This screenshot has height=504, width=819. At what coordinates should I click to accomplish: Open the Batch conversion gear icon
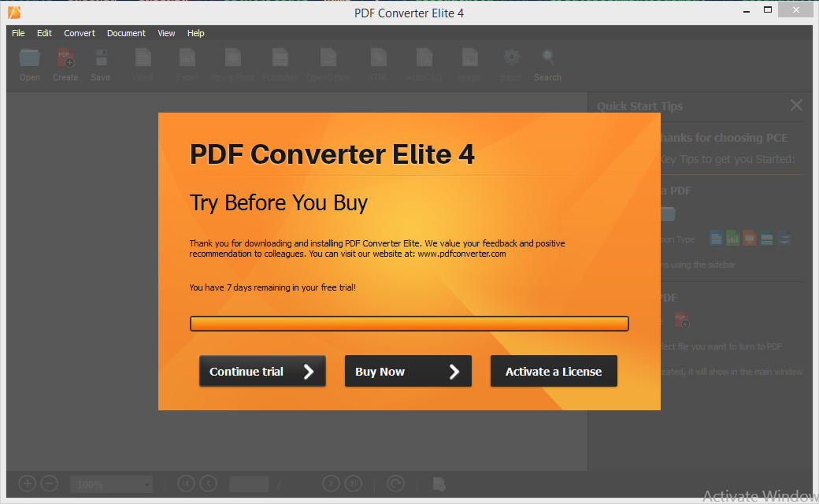pos(511,57)
